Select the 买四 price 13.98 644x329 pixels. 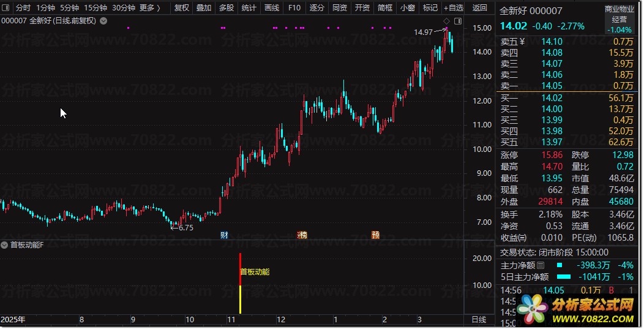(x=552, y=131)
